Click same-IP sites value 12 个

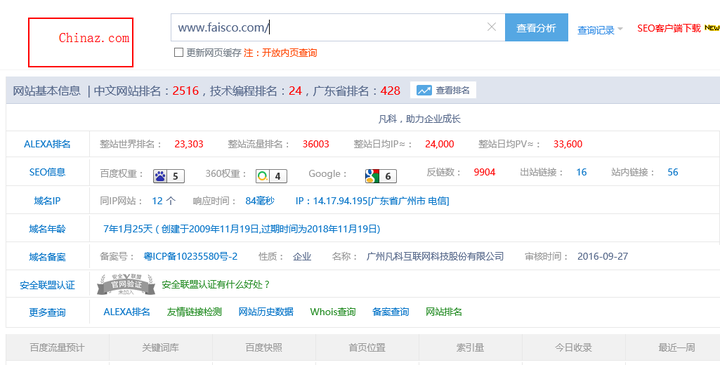click(x=163, y=201)
